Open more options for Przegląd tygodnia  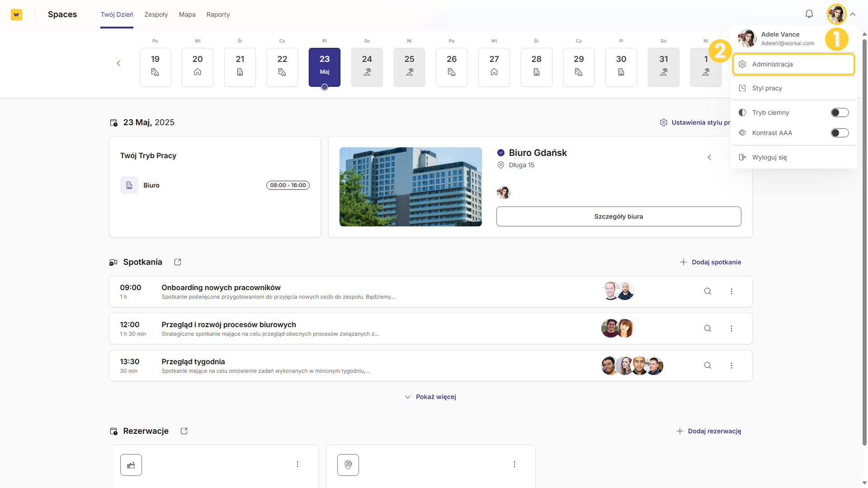coord(731,366)
